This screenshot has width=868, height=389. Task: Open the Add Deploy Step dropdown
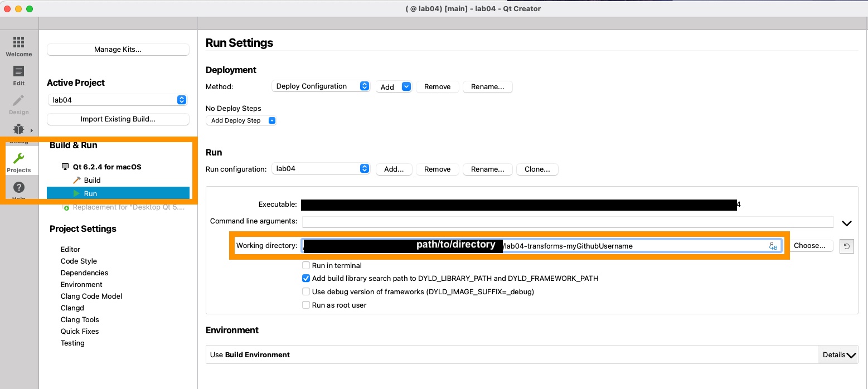click(x=241, y=120)
